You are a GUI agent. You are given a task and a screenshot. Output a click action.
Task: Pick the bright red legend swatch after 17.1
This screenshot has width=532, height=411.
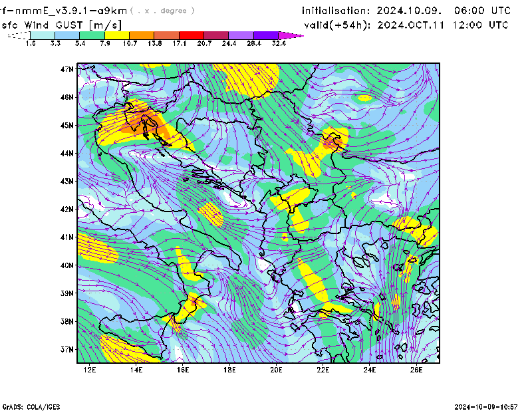[192, 35]
